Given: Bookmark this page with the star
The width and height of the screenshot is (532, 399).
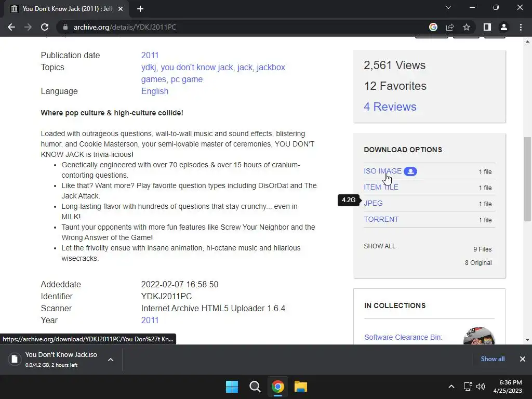Looking at the screenshot, I should click(467, 27).
